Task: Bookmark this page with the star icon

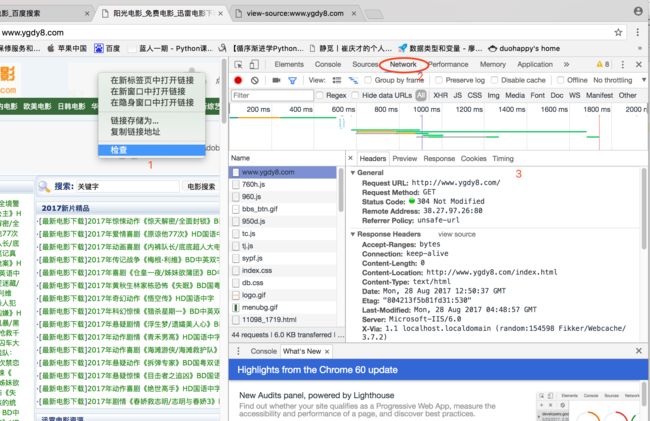Action: pos(618,32)
